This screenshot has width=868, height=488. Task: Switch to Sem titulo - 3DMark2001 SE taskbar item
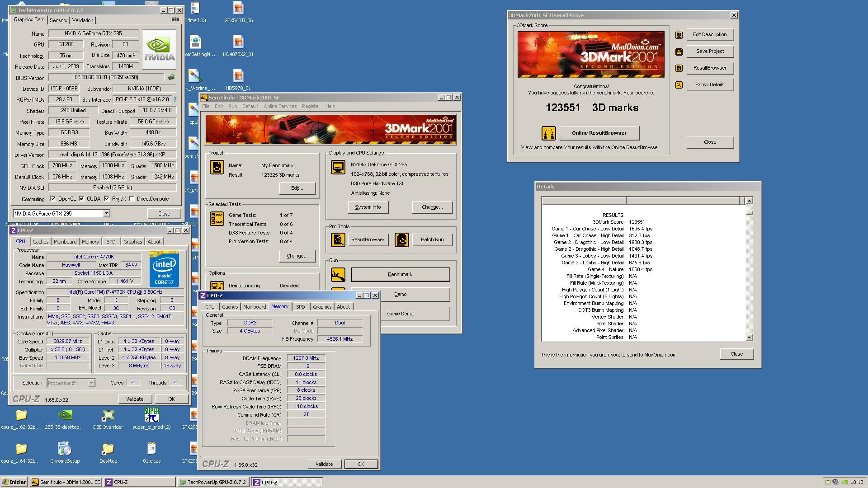click(x=66, y=482)
